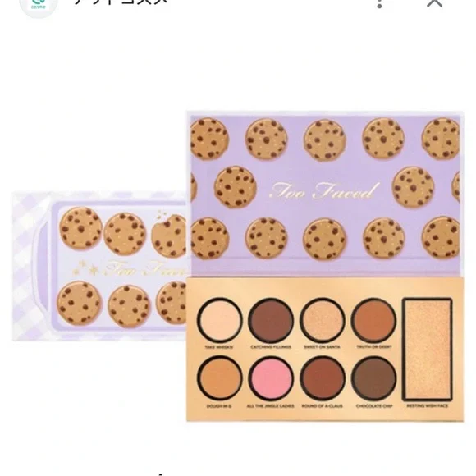Open the three-dot more options menu
Screen dimensions: 476x476
click(379, 3)
